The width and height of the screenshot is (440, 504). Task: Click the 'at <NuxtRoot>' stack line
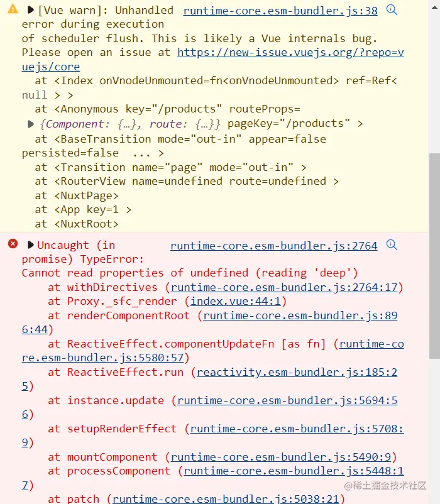pyautogui.click(x=77, y=224)
